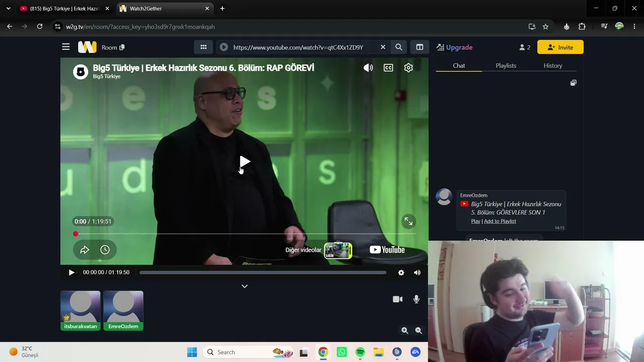The width and height of the screenshot is (644, 362).
Task: Collapse the player with the chevron below
Action: pos(245,286)
